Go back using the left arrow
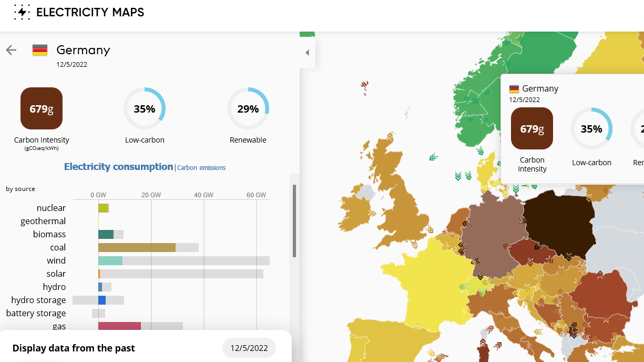Screen dimensions: 644x362 [x=11, y=50]
